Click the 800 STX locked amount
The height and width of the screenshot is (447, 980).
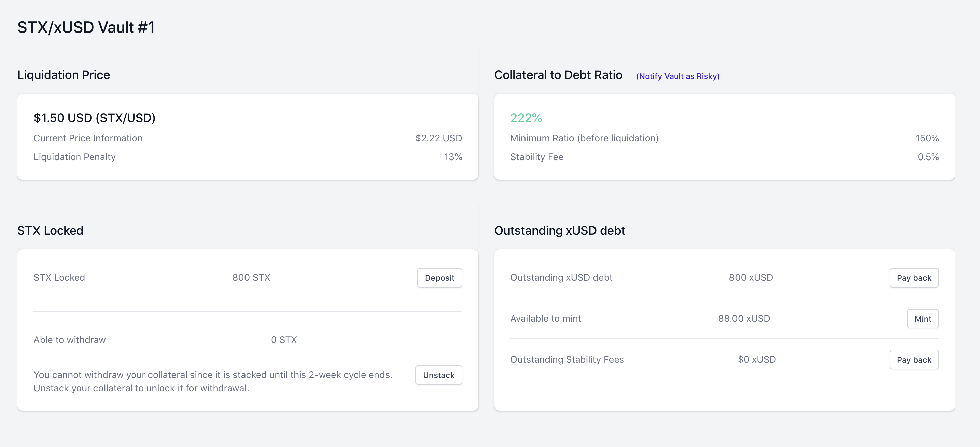252,277
